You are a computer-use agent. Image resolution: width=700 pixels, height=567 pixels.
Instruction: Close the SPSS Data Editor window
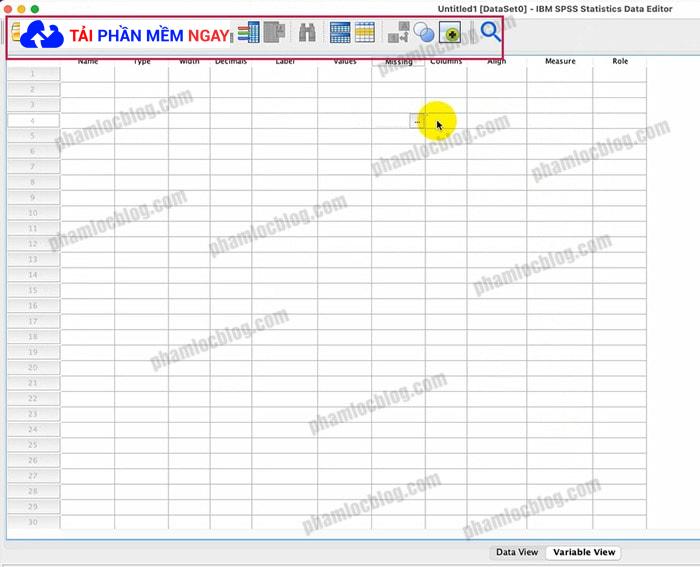pyautogui.click(x=8, y=9)
